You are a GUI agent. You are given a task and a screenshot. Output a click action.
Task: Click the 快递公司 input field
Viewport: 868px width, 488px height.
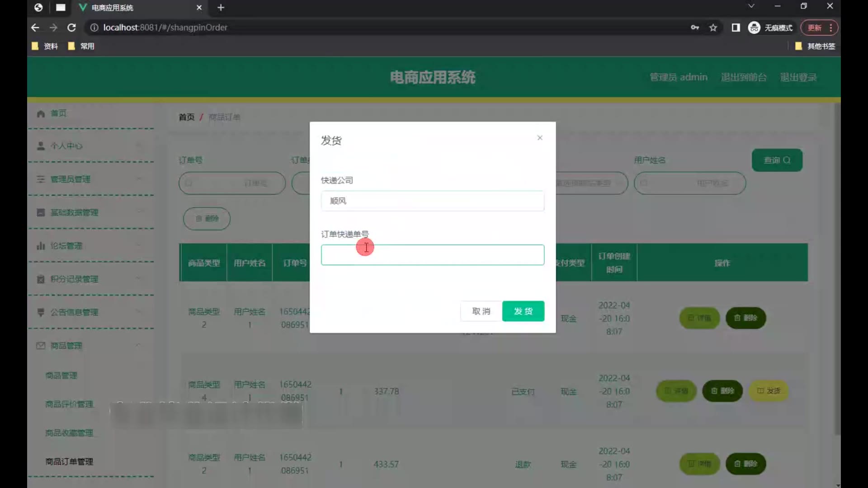point(432,201)
